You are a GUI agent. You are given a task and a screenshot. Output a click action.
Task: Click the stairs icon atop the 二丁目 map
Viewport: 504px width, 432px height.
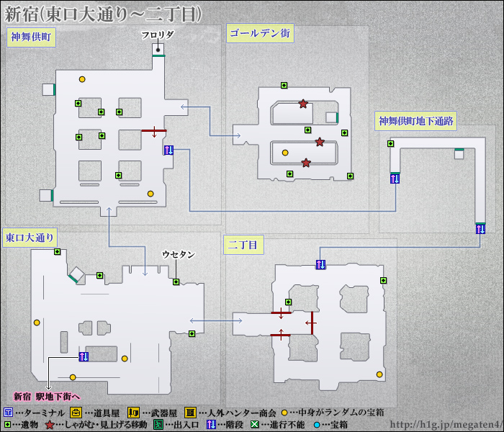click(x=320, y=264)
